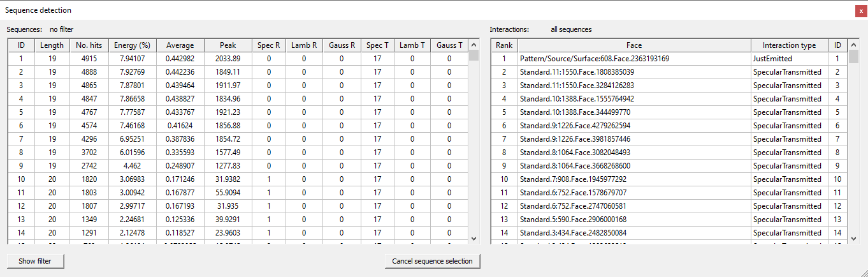868x277 pixels.
Task: Sort interactions by Interaction type header
Action: coord(789,45)
